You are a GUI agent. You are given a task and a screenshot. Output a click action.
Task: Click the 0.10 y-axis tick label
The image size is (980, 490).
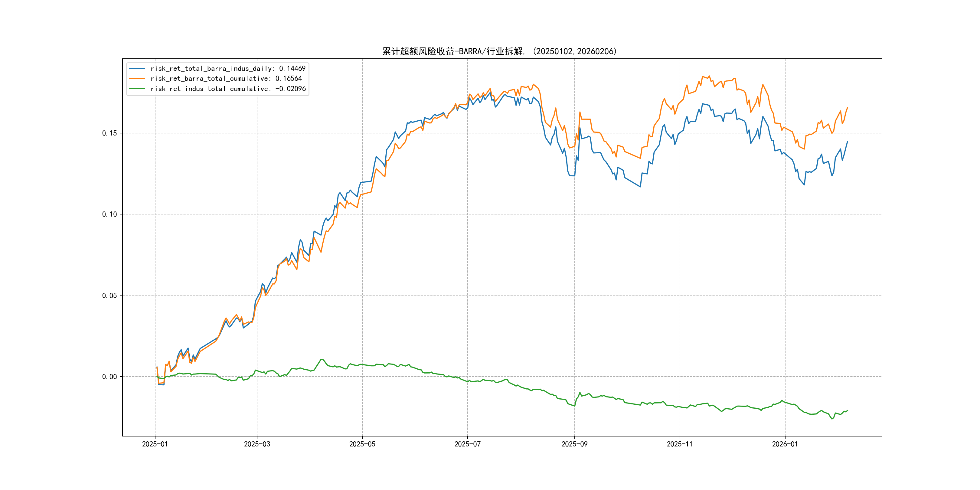click(x=109, y=214)
